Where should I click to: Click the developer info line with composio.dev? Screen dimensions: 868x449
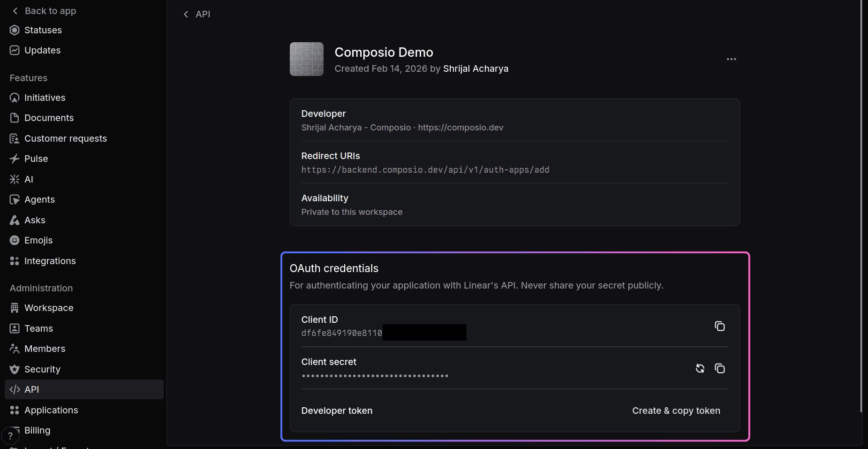[402, 128]
